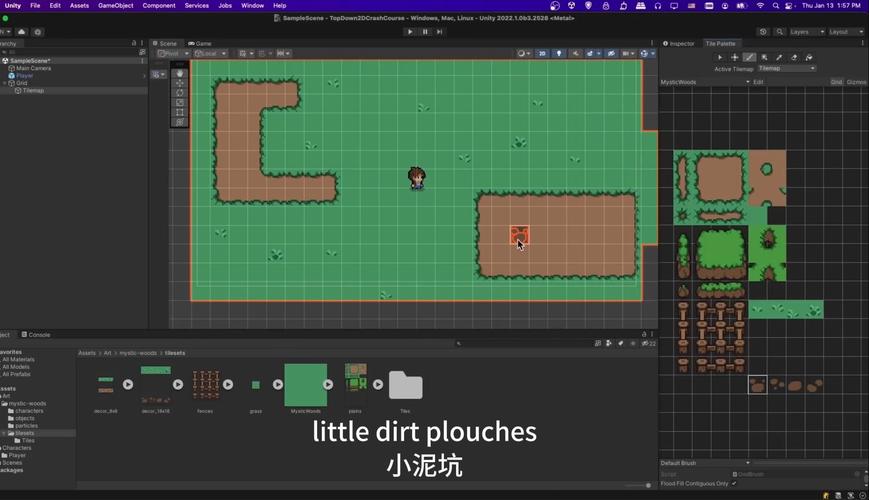Open the cloud services icon in toolbar

tap(22, 32)
